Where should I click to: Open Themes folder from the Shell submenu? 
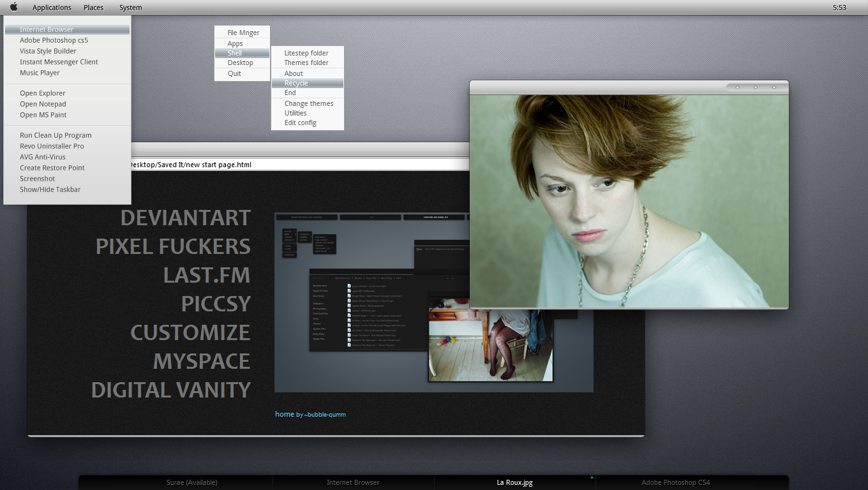coord(308,63)
